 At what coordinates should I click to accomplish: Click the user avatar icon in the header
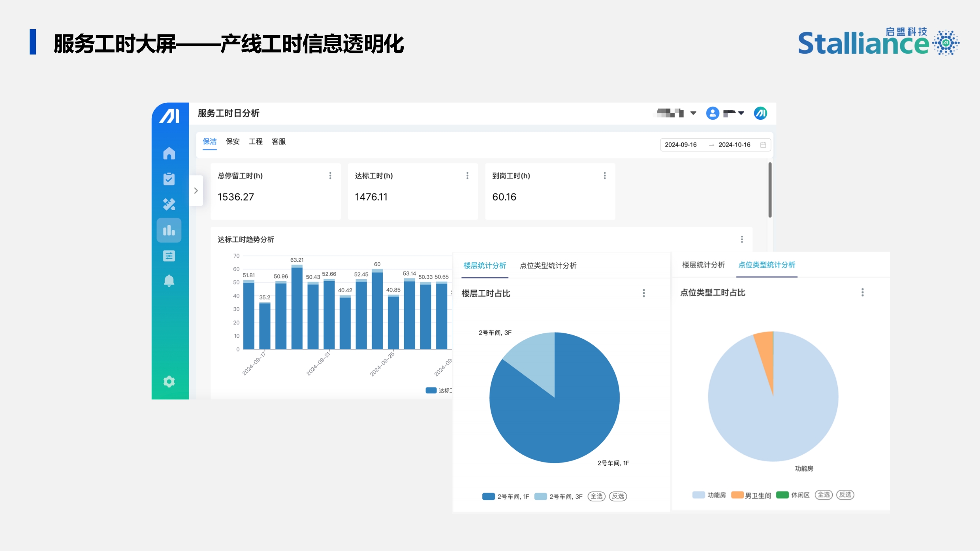tap(713, 113)
